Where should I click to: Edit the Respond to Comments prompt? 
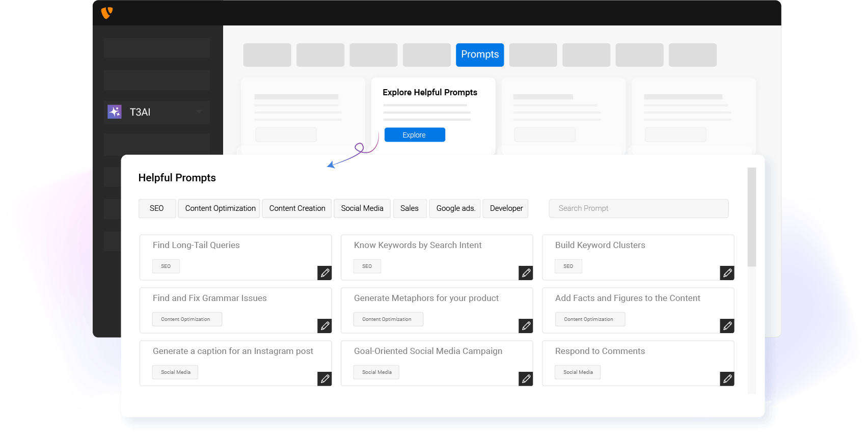[x=727, y=379]
